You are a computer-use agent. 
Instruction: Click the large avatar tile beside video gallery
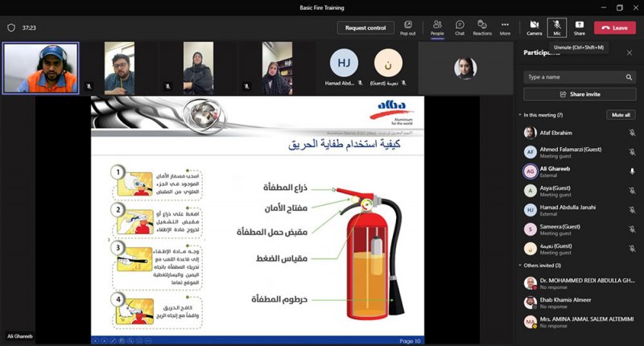tap(465, 68)
